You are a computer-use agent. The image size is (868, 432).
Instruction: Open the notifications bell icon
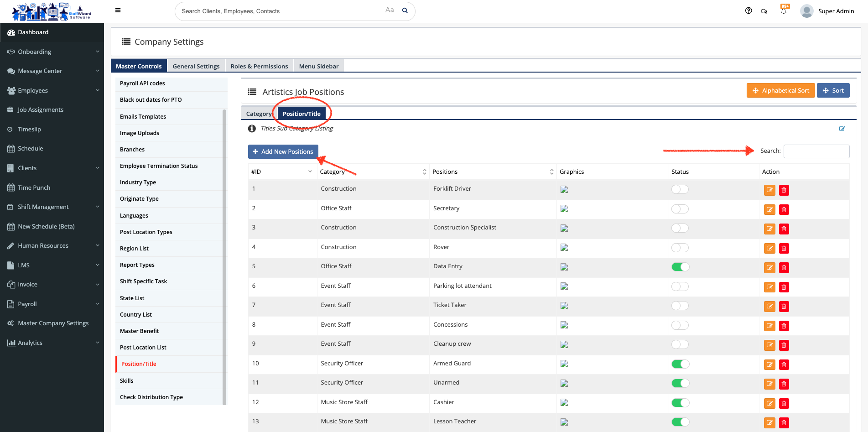(784, 11)
